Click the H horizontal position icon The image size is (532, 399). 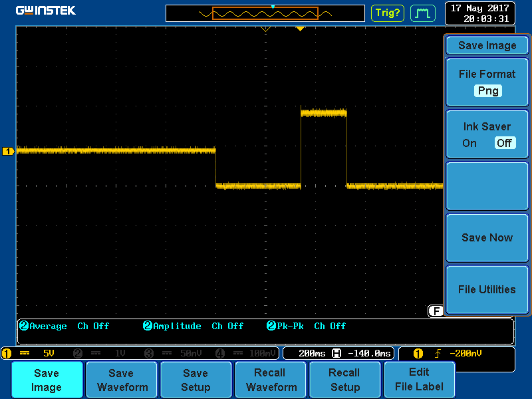[336, 354]
